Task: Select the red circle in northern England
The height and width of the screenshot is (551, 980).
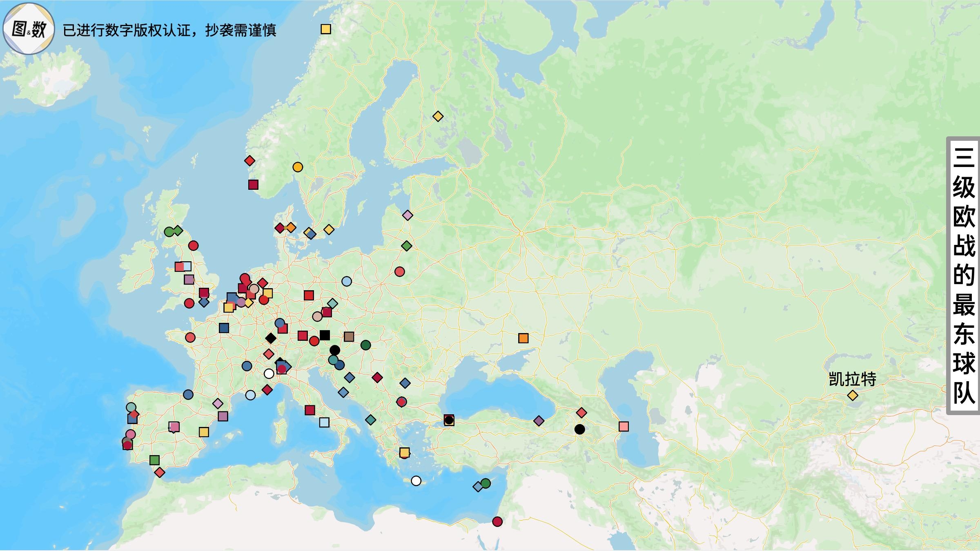Action: (193, 245)
